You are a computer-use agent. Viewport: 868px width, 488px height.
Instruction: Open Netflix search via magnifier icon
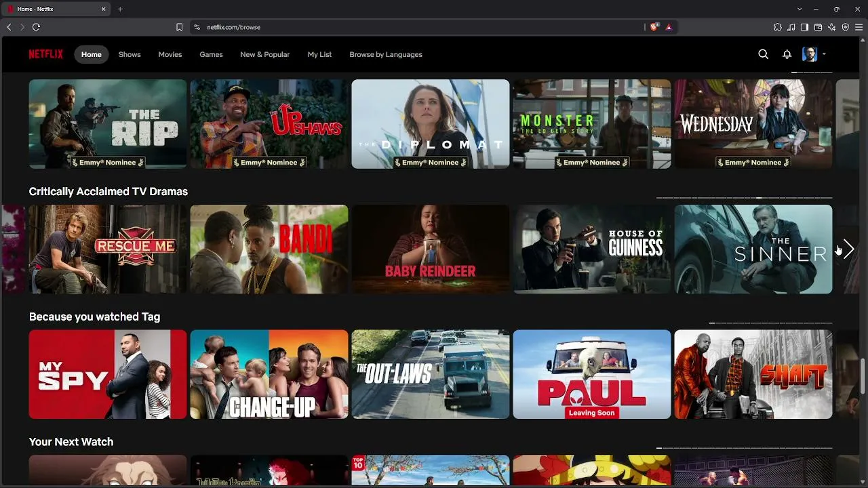(763, 54)
